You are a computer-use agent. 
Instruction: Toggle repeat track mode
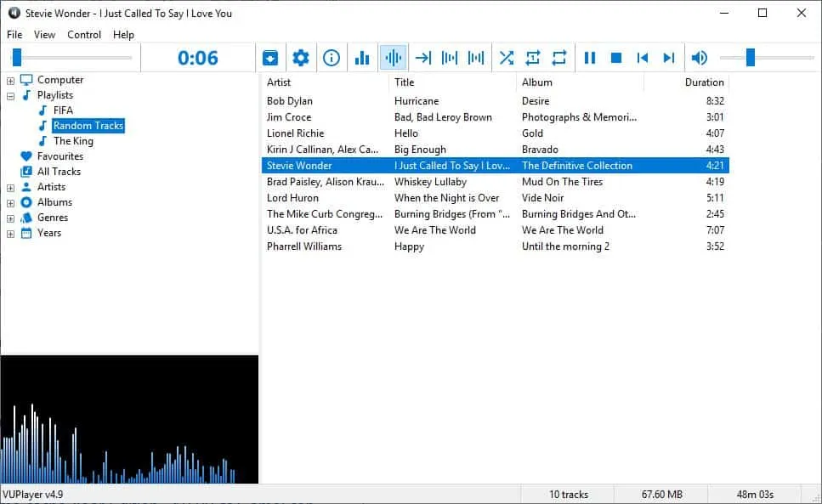(533, 58)
